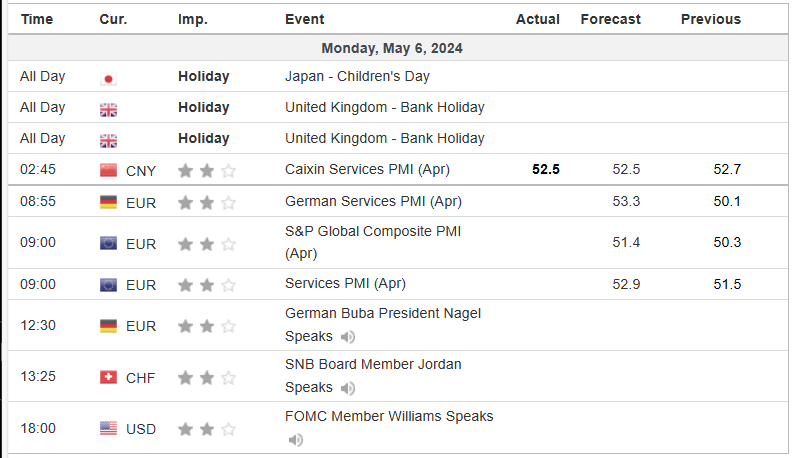Viewport: 798px width, 458px height.
Task: Click the China flag next to CNY
Action: tap(108, 170)
